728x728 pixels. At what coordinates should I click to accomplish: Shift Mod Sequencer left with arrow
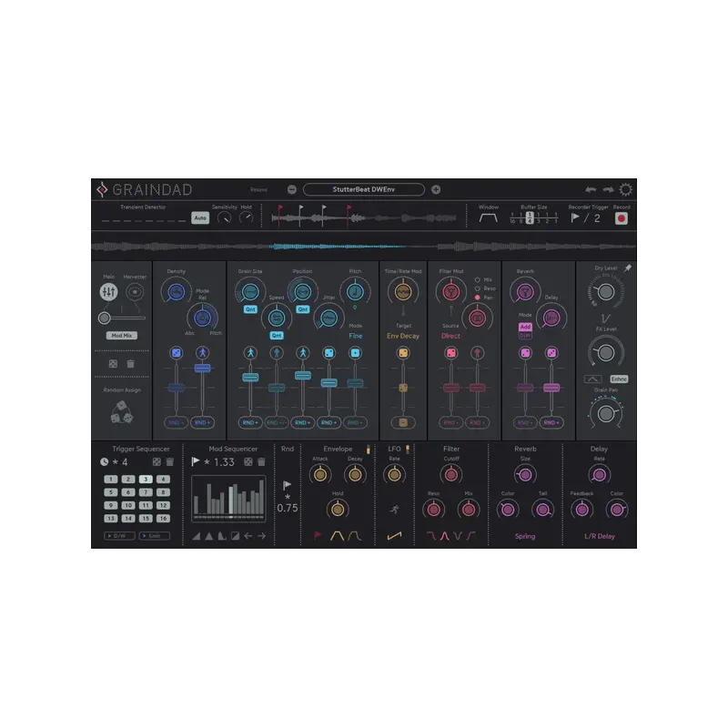[248, 536]
